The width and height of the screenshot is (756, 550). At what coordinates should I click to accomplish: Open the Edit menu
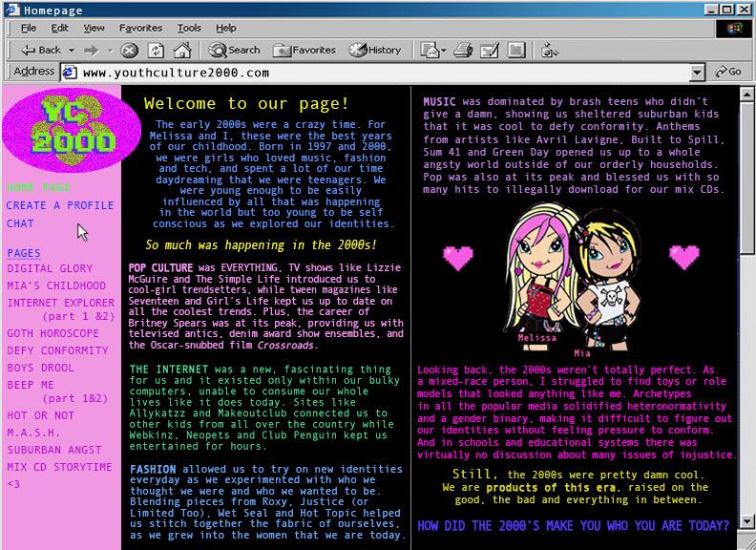pyautogui.click(x=59, y=28)
